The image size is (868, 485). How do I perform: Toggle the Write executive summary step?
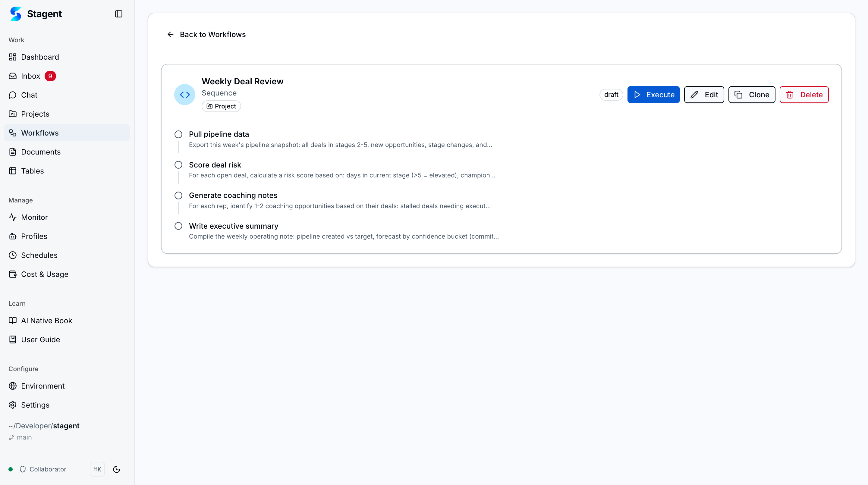178,226
